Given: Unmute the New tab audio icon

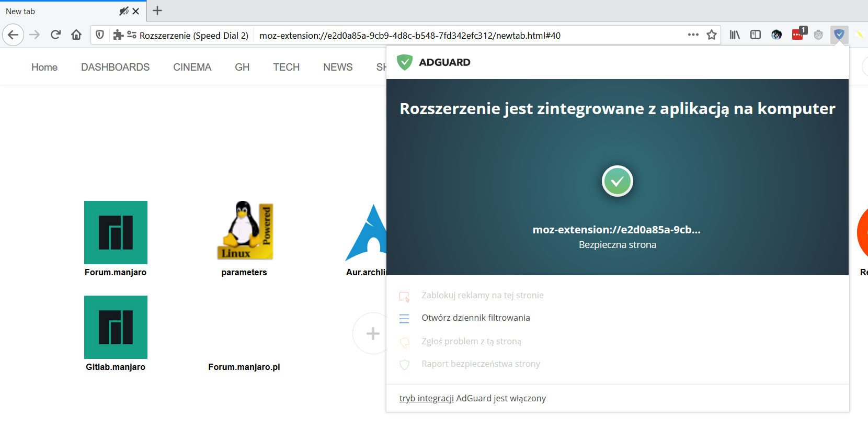Looking at the screenshot, I should pos(124,11).
